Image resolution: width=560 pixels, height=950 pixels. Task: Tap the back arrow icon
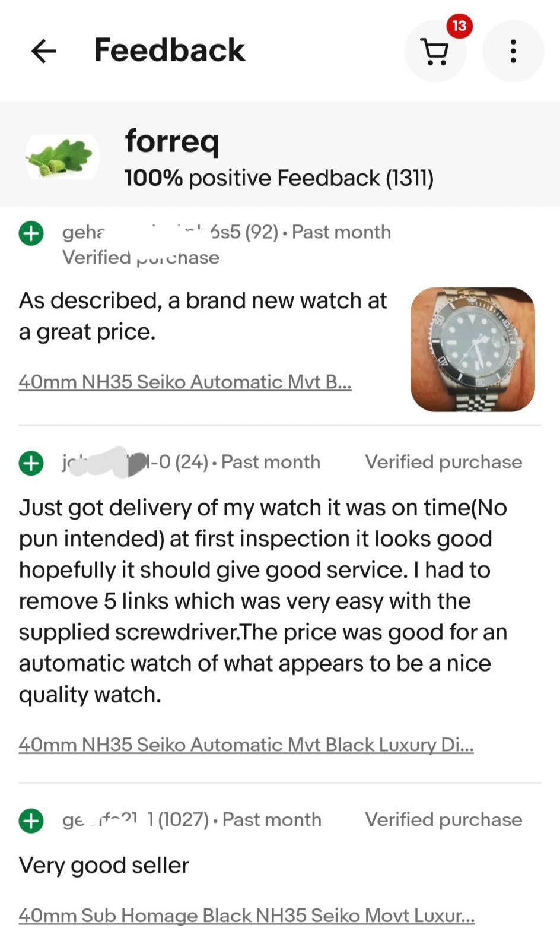tap(43, 51)
